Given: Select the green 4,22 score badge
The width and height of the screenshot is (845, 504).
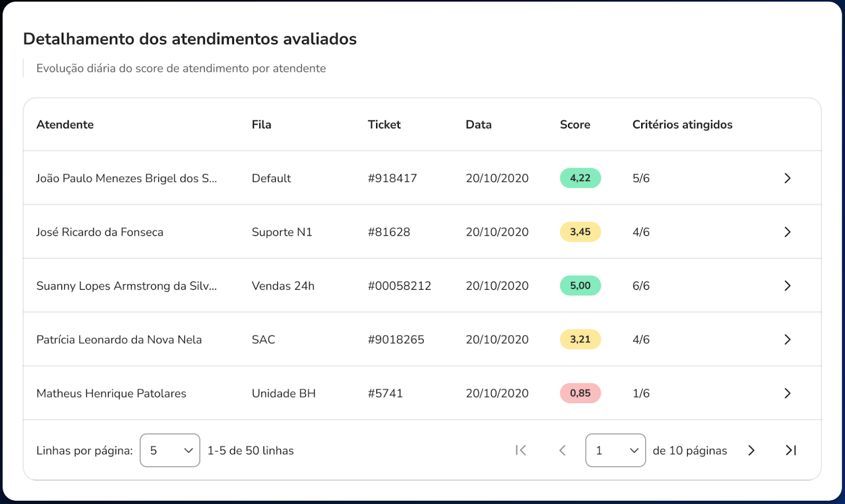Looking at the screenshot, I should 580,178.
